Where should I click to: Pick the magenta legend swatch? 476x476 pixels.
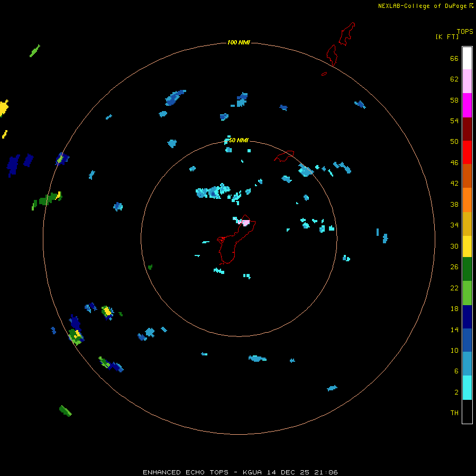tap(467, 105)
